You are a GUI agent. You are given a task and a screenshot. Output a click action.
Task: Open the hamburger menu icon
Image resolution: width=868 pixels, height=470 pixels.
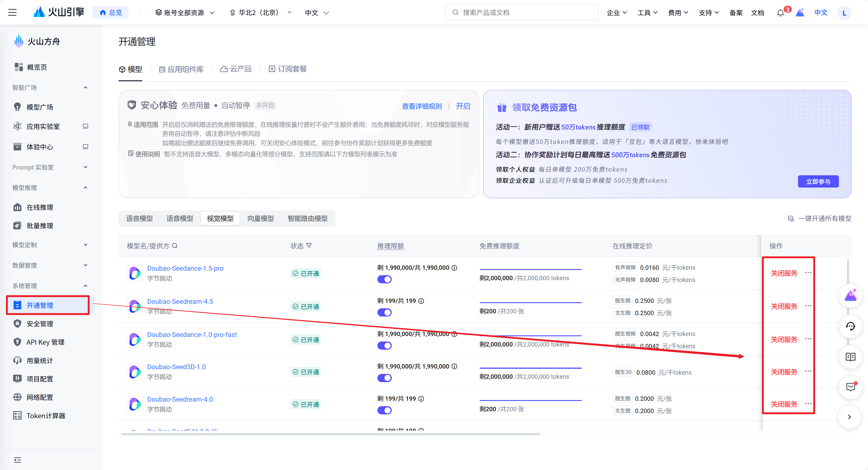(12, 13)
